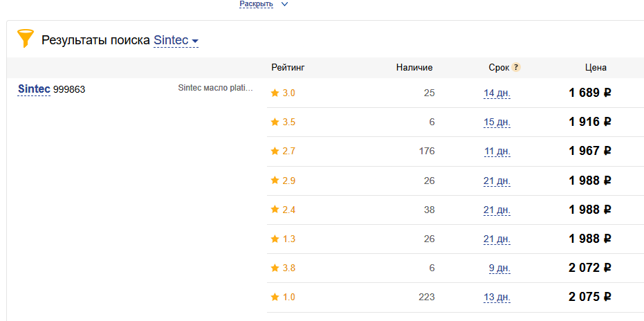Click the star icon beside rating 1.0

coord(275,297)
